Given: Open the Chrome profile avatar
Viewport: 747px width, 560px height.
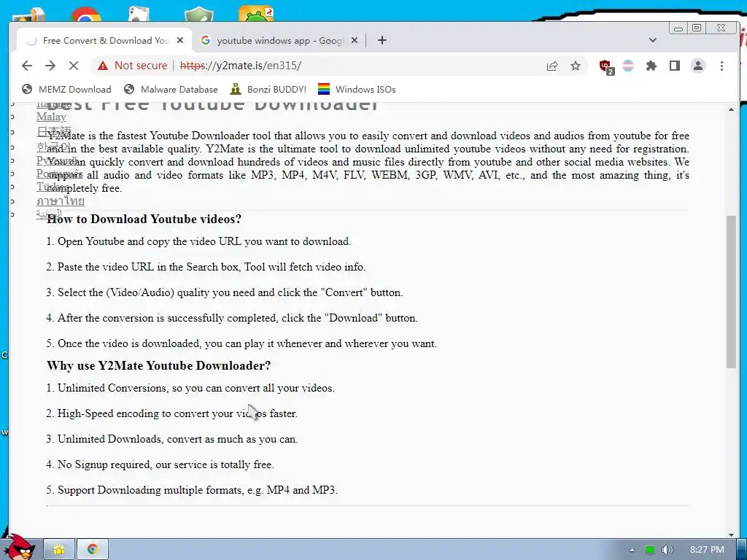Looking at the screenshot, I should [x=698, y=66].
